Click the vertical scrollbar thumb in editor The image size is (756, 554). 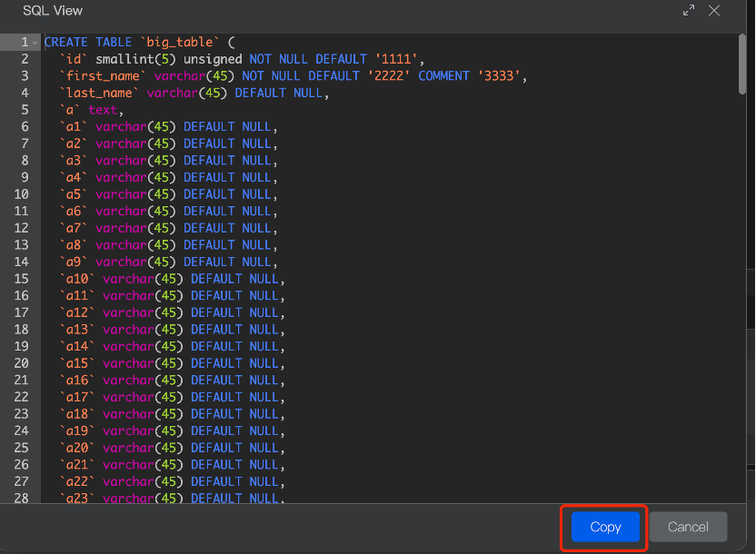tap(742, 64)
